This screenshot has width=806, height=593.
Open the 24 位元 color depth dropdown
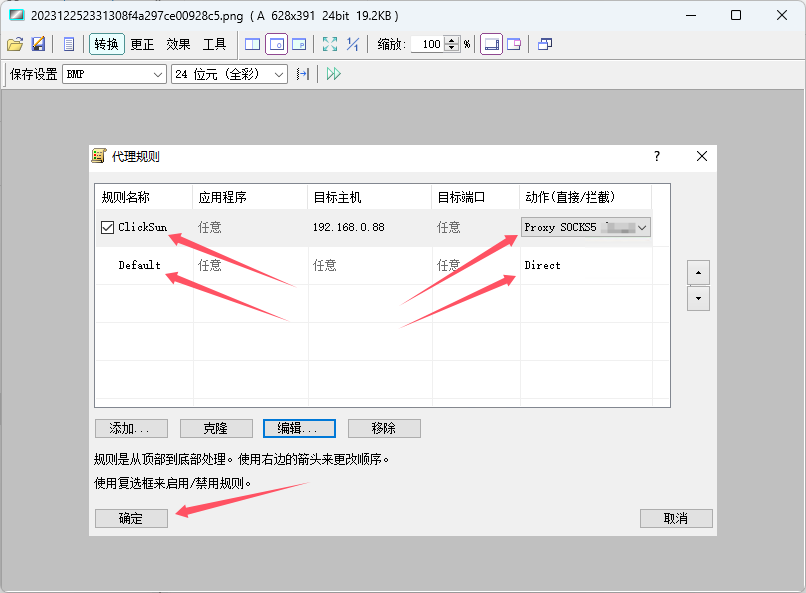(x=229, y=74)
